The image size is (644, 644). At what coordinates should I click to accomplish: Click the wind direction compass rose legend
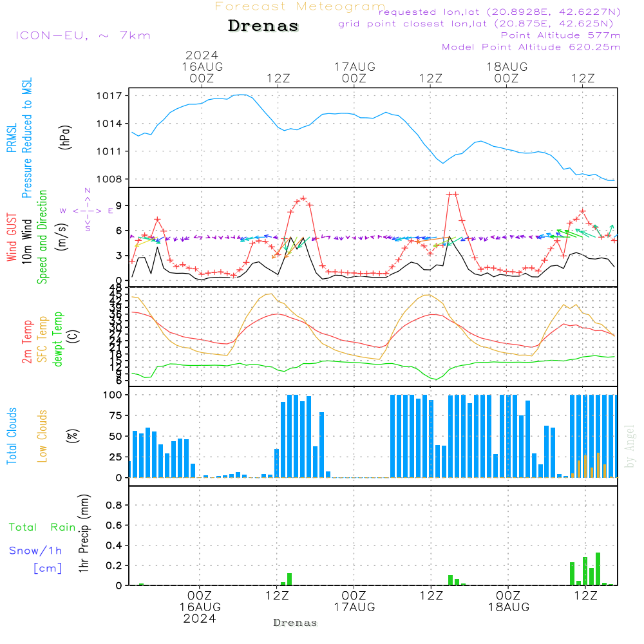(87, 211)
